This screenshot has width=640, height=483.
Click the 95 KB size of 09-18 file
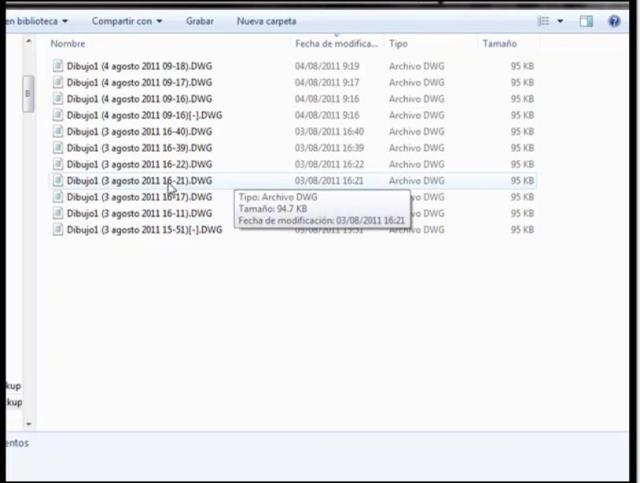[x=522, y=66]
